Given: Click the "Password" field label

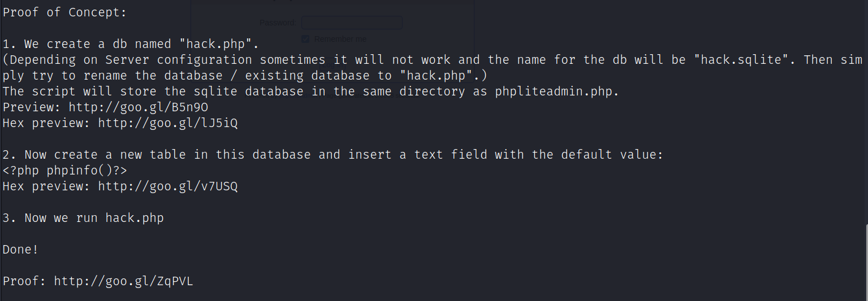Looking at the screenshot, I should (277, 23).
